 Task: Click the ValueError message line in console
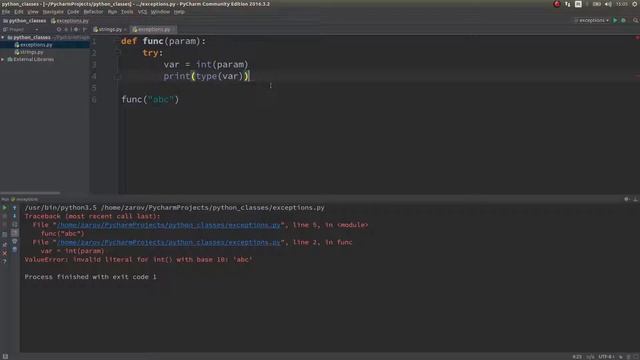pyautogui.click(x=138, y=260)
